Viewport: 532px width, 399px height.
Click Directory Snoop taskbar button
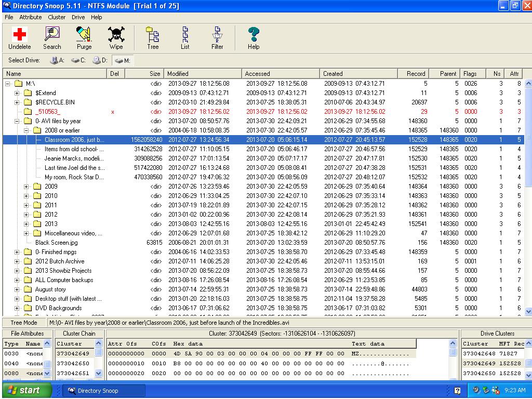click(x=105, y=391)
